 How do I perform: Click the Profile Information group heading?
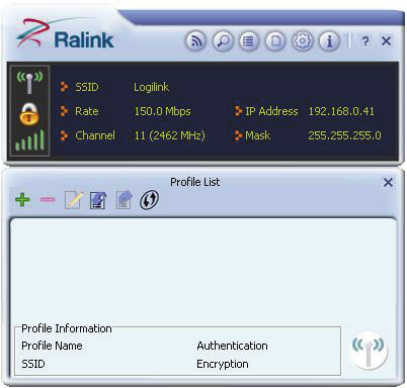pos(66,329)
